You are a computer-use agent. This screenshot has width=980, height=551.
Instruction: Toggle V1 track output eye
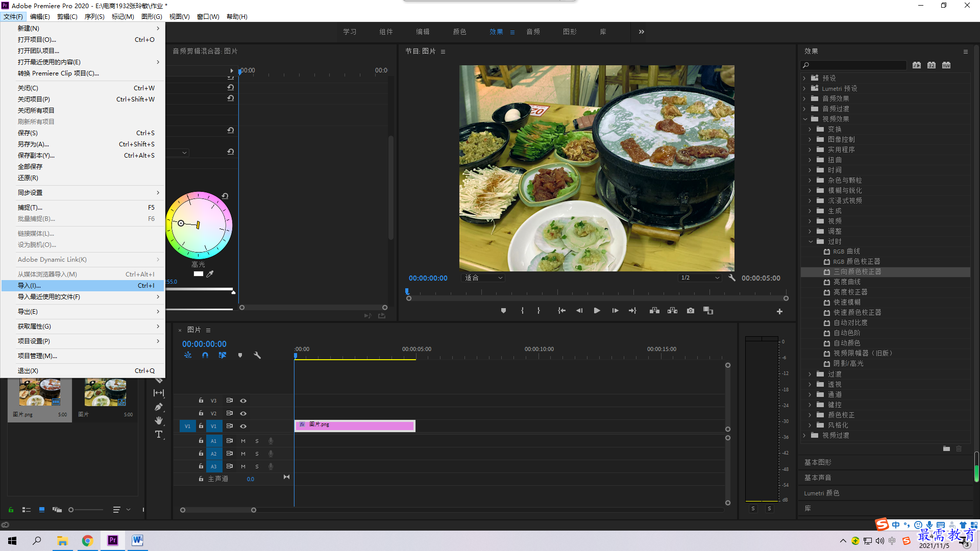tap(243, 426)
